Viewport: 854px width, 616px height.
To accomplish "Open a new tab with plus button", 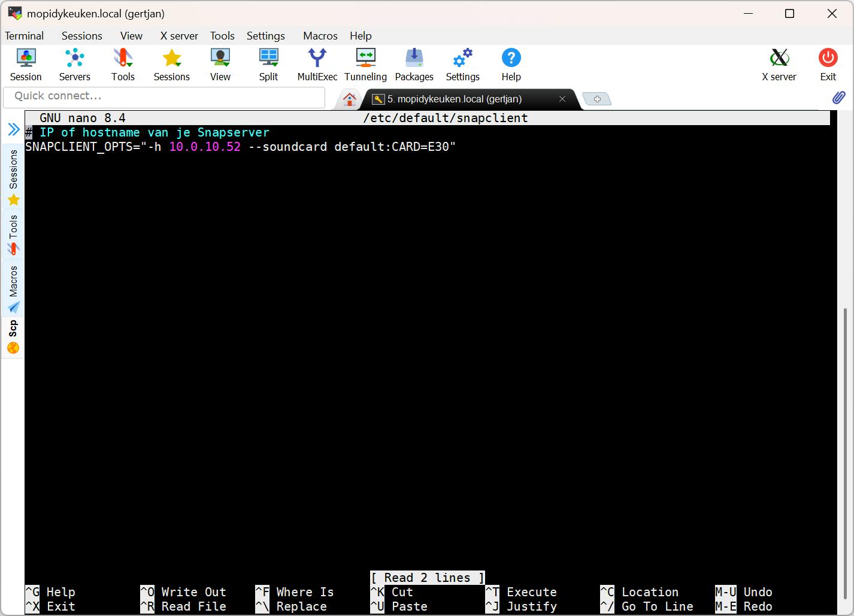I will [x=597, y=99].
